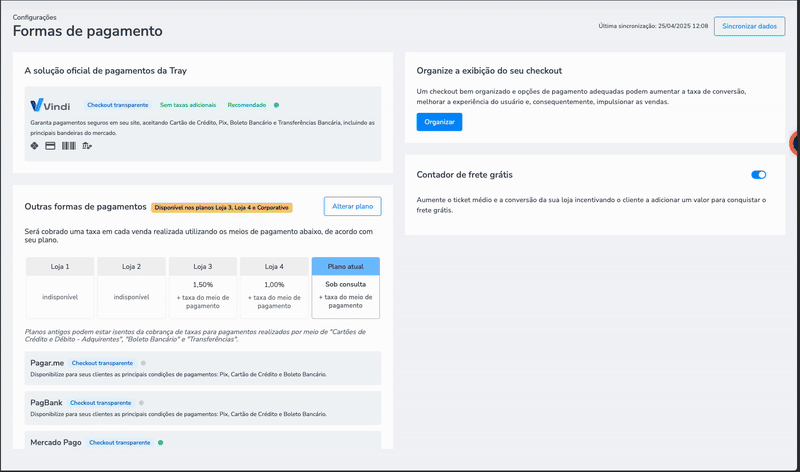Click the 'Checkout transparente' tag beside PagBank
Viewport: 800px width, 472px height.
click(x=101, y=403)
